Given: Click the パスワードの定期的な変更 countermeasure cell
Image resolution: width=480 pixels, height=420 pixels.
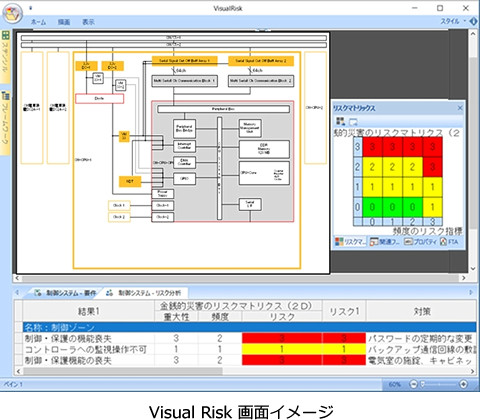Looking at the screenshot, I should [x=421, y=339].
